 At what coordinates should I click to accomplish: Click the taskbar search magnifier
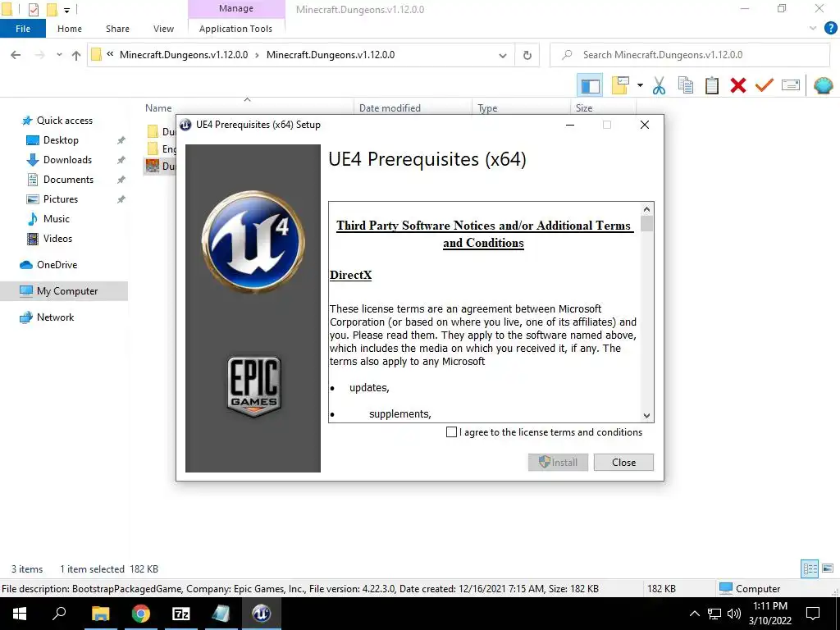(58, 614)
